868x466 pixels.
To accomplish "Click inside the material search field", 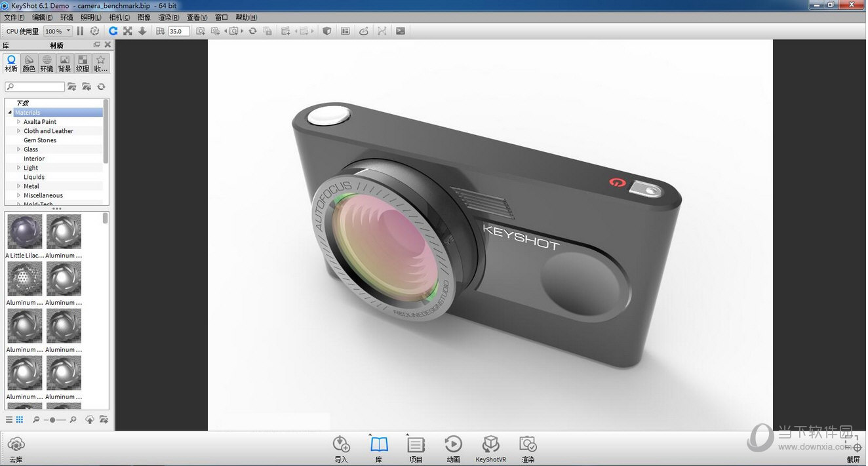I will pyautogui.click(x=34, y=86).
